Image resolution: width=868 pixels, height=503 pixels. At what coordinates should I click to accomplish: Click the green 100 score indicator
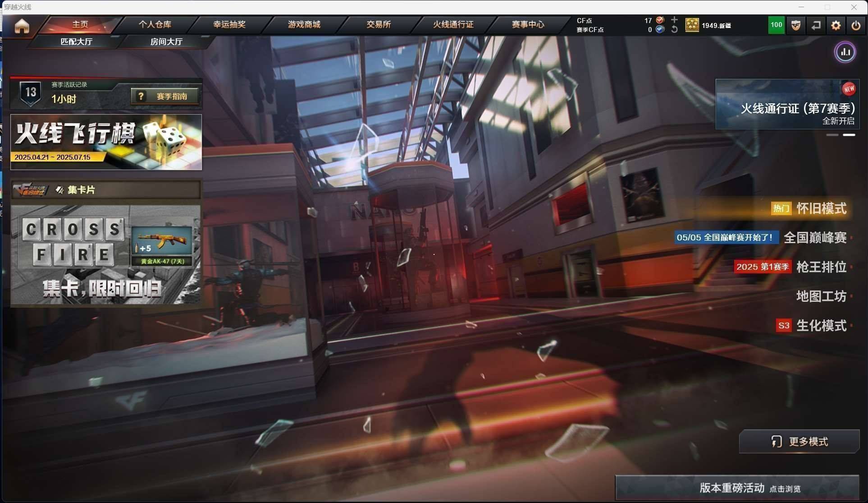click(776, 25)
